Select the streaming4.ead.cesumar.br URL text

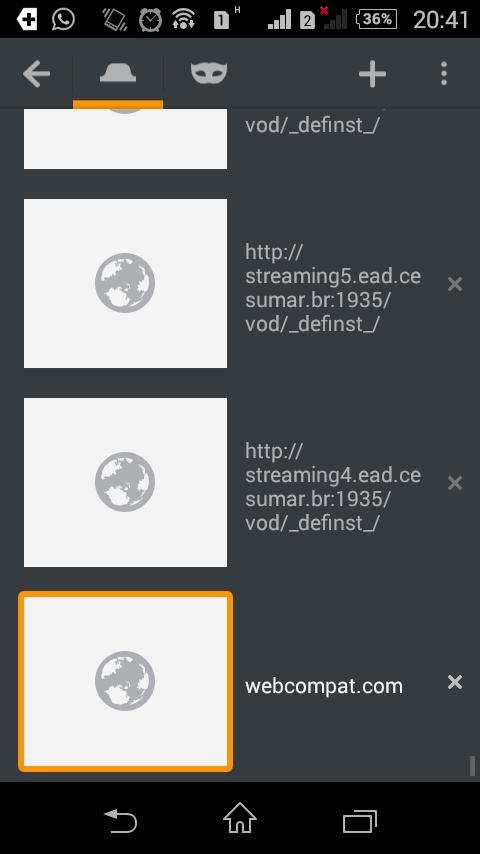click(x=333, y=487)
